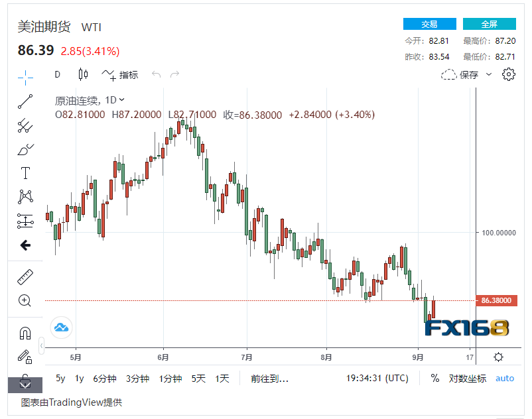This screenshot has width=532, height=419.
Task: Click the 86.38000 price label on axis
Action: [496, 300]
